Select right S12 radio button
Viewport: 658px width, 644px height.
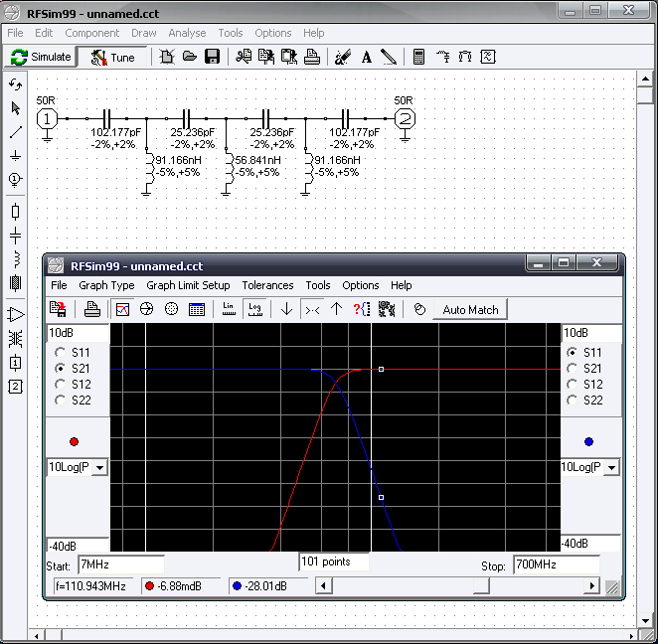point(572,385)
